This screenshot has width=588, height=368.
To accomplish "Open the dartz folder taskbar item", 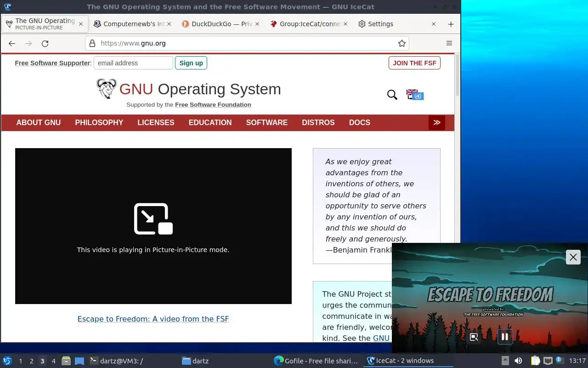I will tap(225, 361).
